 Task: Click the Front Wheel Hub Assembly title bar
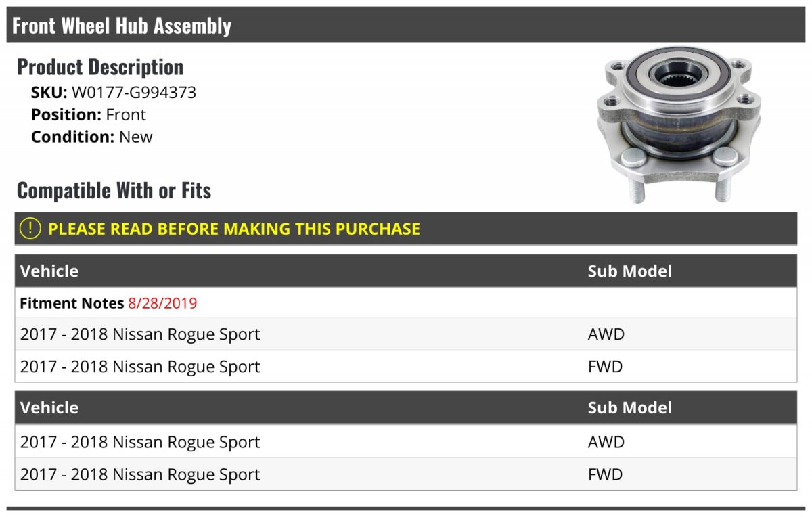pyautogui.click(x=406, y=25)
